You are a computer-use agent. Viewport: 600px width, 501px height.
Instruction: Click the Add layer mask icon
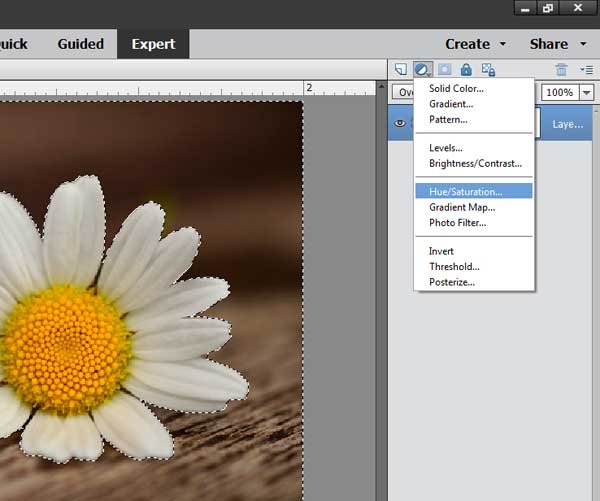[x=444, y=70]
